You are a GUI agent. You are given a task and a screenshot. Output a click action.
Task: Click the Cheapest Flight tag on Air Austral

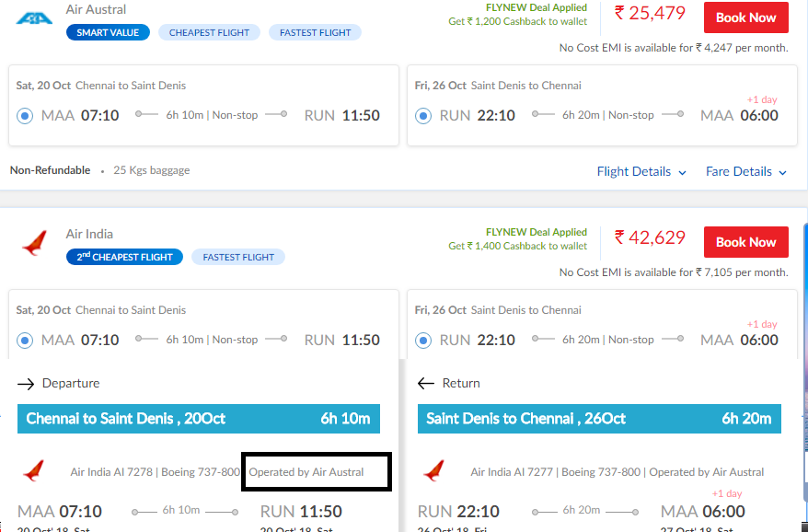(x=210, y=32)
